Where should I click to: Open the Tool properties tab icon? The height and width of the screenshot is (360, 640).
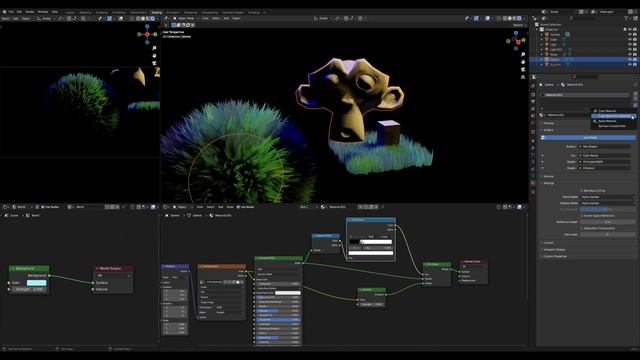[x=533, y=86]
